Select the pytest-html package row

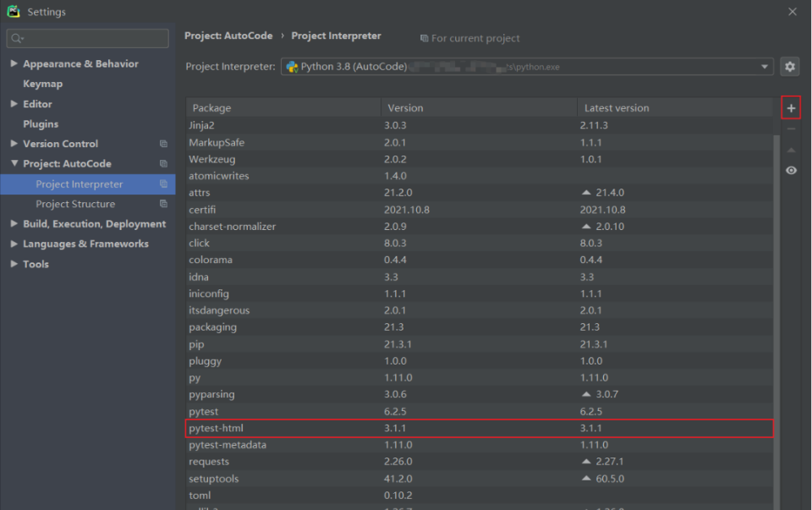pos(480,428)
